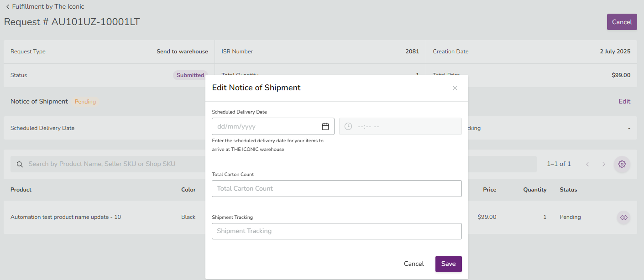Save the notice of shipment
644x280 pixels.
pyautogui.click(x=448, y=264)
